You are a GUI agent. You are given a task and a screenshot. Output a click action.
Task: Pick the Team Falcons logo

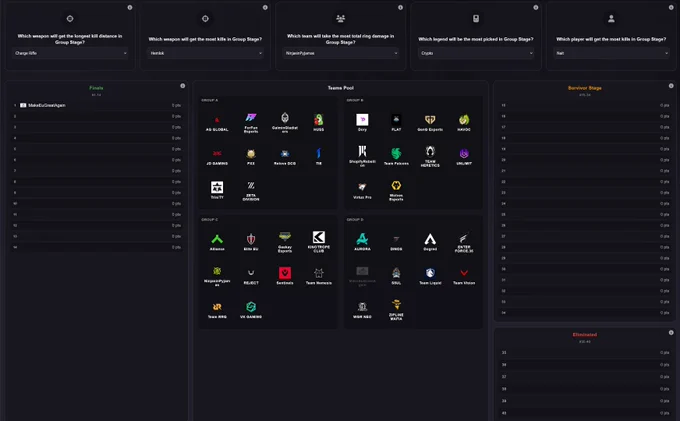tap(396, 153)
